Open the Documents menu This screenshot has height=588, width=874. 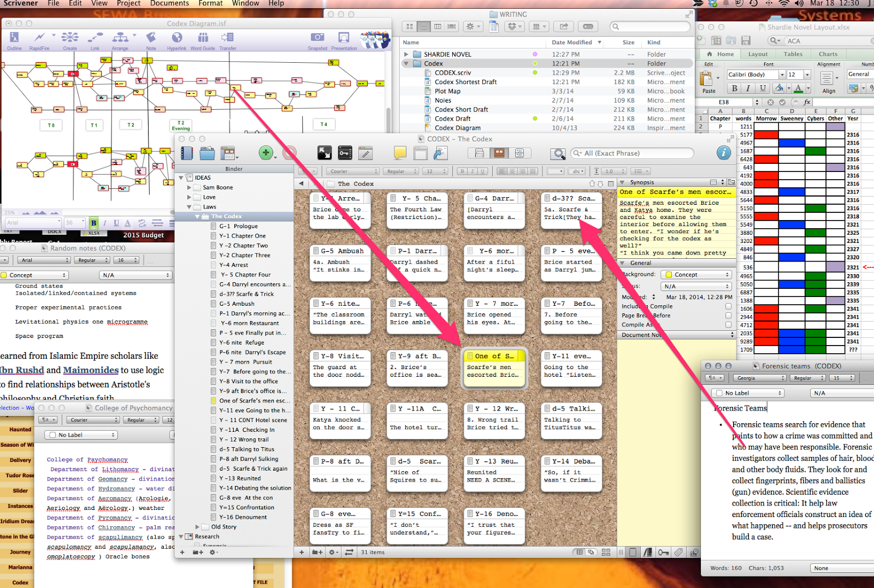tap(170, 3)
